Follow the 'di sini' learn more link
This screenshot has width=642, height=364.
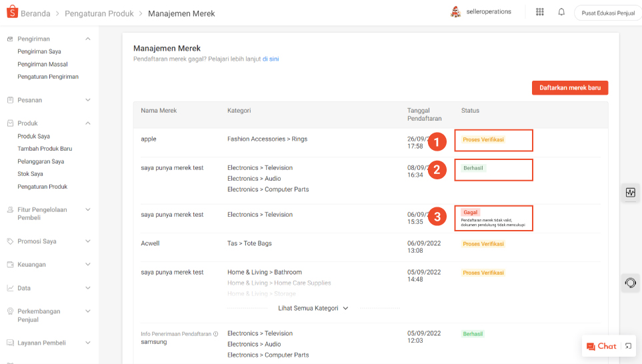[x=270, y=59]
